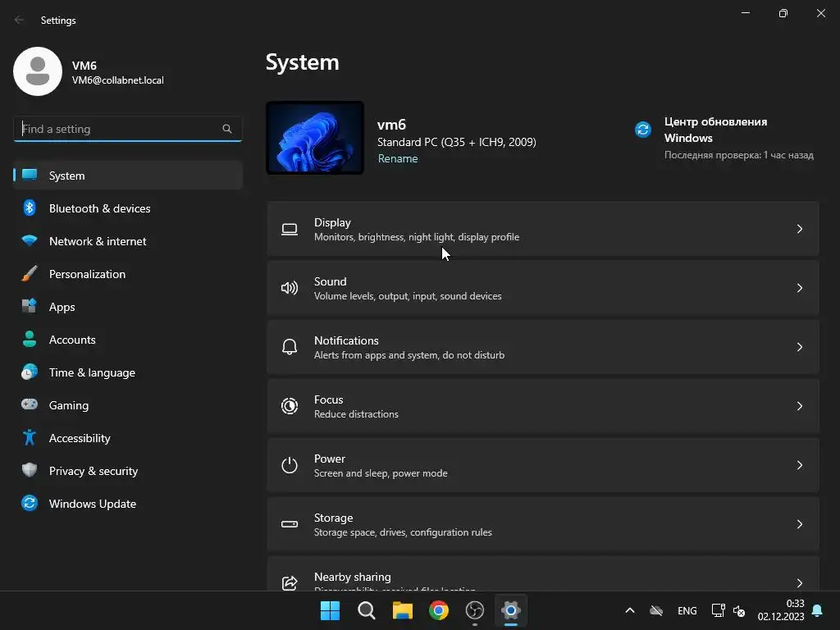Click the user avatar picture
This screenshot has height=630, width=840.
tap(38, 71)
